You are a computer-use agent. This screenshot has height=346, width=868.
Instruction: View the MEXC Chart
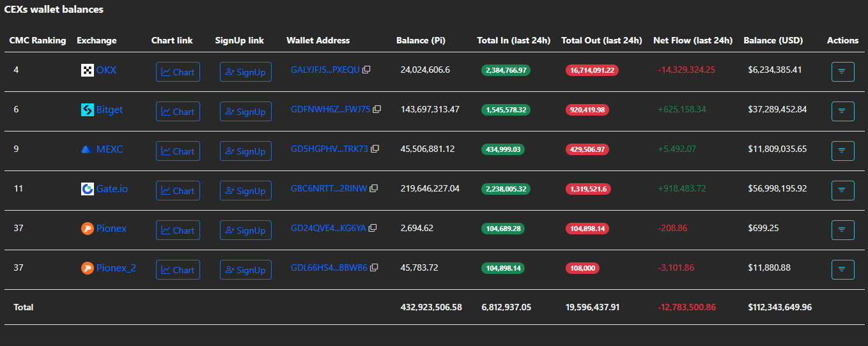[178, 151]
